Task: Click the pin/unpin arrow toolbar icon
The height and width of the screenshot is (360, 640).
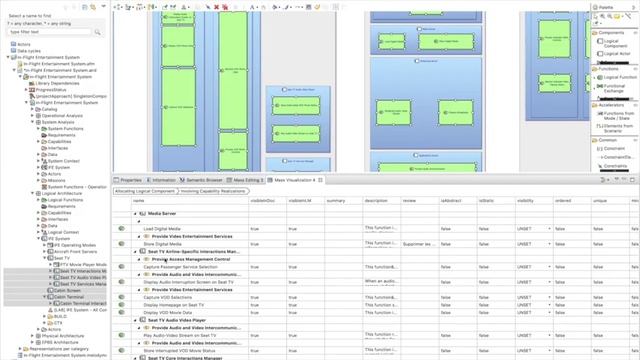Action: (208, 7)
